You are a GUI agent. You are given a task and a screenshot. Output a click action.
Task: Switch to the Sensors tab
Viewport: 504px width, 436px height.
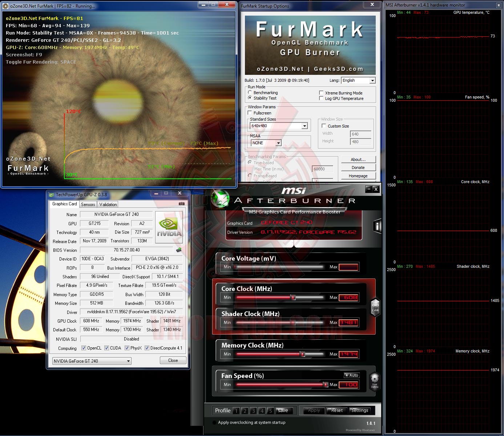(88, 205)
